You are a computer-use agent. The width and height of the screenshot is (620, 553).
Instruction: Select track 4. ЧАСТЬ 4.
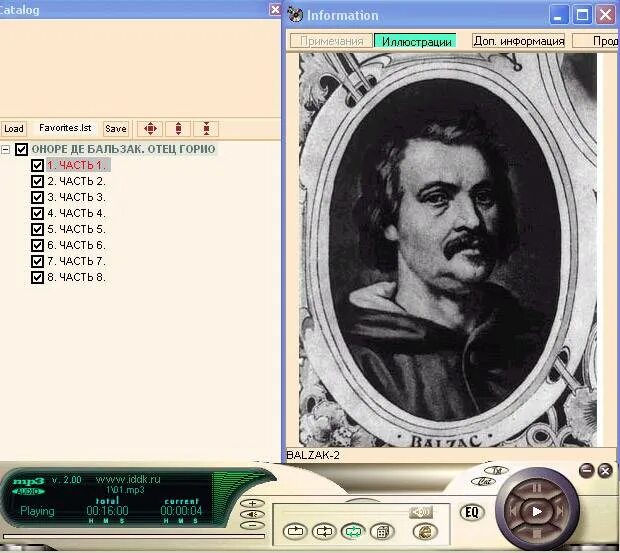pos(77,213)
